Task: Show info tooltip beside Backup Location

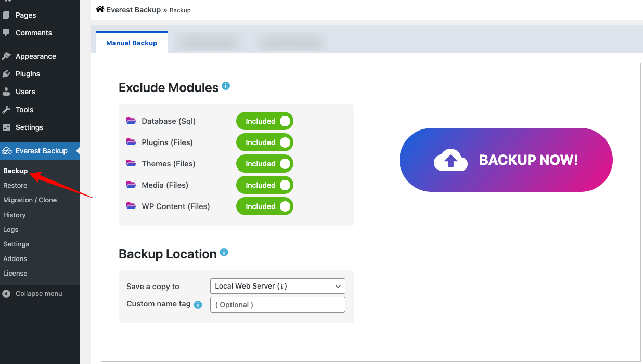Action: [x=224, y=252]
